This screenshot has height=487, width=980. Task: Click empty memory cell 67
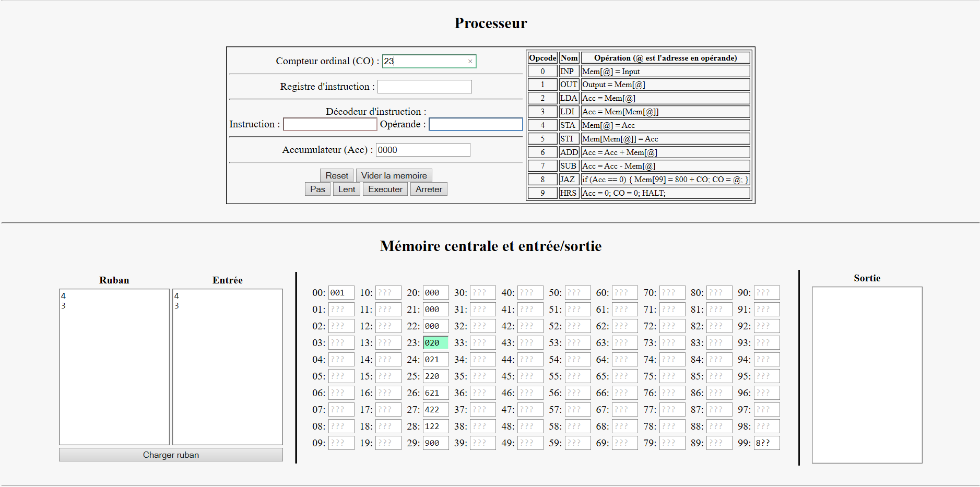(x=624, y=410)
